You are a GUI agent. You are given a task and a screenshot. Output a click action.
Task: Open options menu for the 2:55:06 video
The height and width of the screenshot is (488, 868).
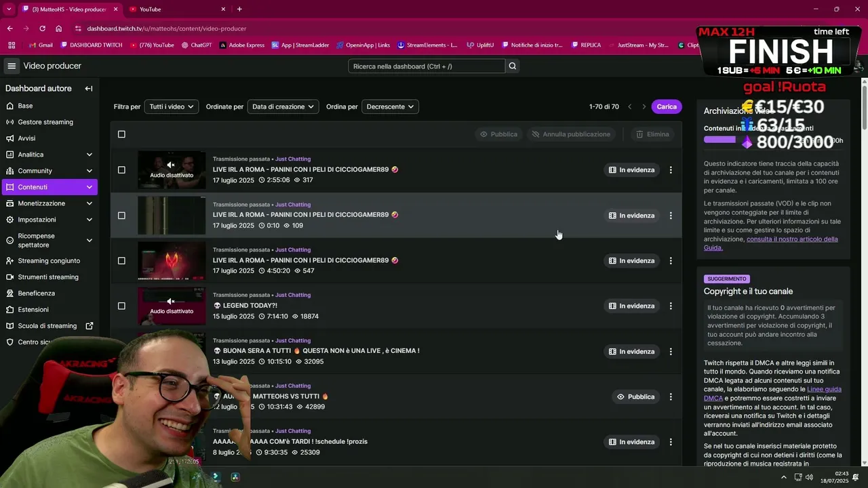[671, 170]
